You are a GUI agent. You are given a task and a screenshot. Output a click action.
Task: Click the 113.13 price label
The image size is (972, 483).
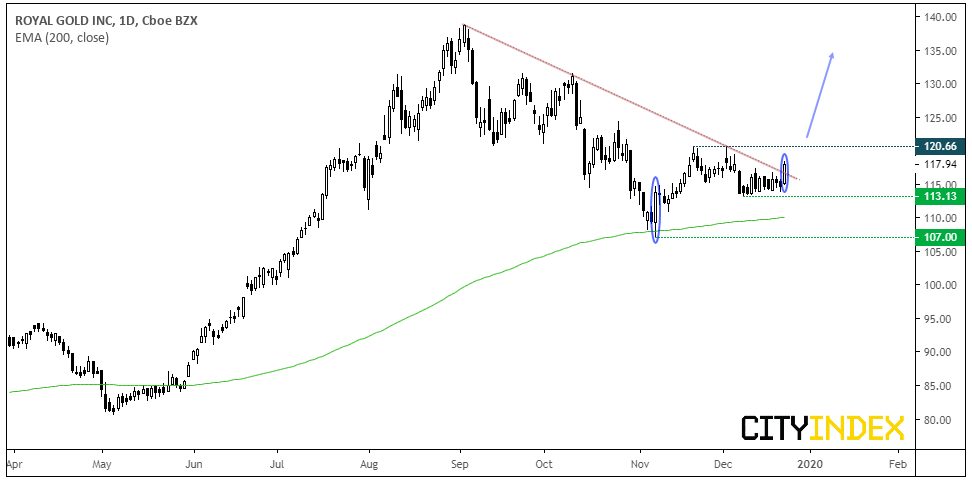[x=939, y=197]
